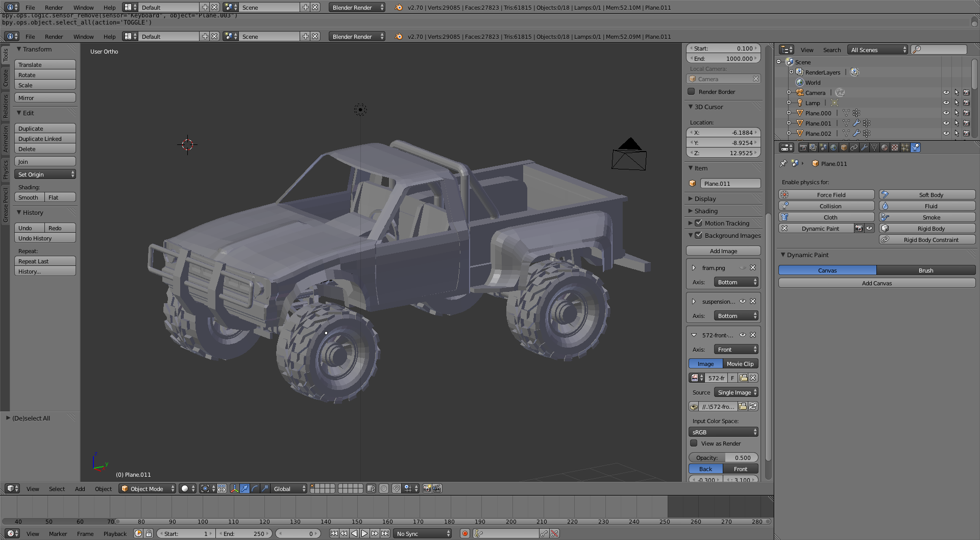Click the translate manipulator arrow icon

244,488
